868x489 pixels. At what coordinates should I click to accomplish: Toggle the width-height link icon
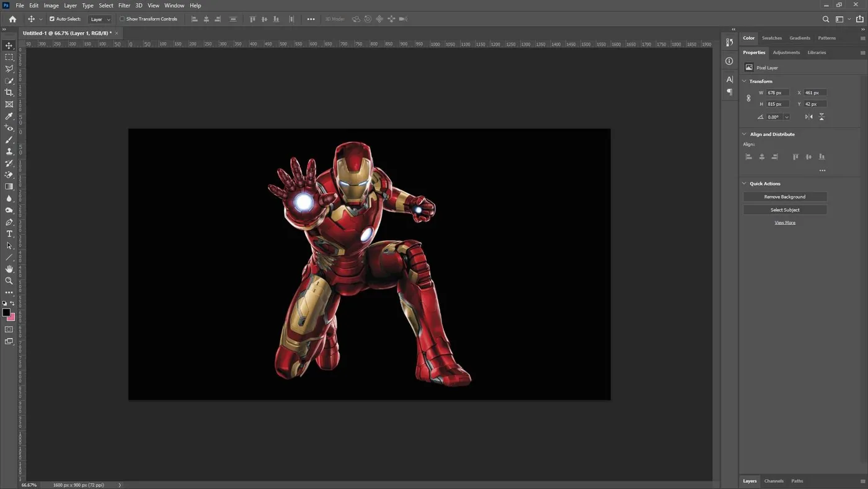click(x=748, y=98)
